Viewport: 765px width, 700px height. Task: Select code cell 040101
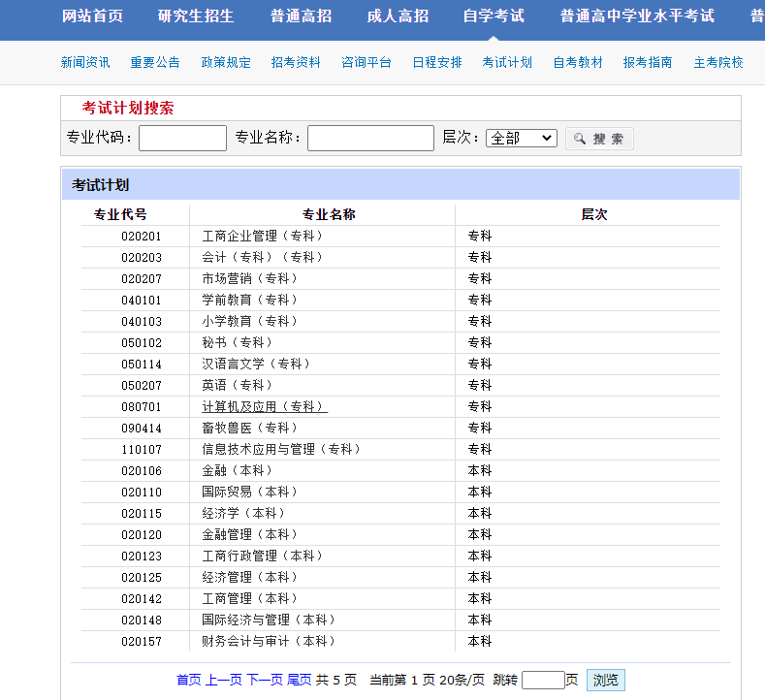coord(141,301)
